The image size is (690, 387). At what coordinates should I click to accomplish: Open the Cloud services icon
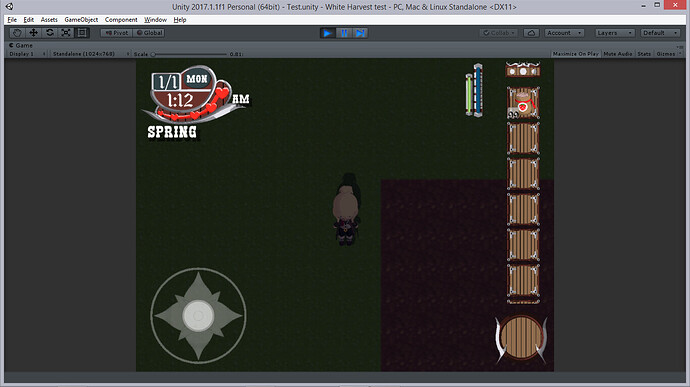point(531,33)
